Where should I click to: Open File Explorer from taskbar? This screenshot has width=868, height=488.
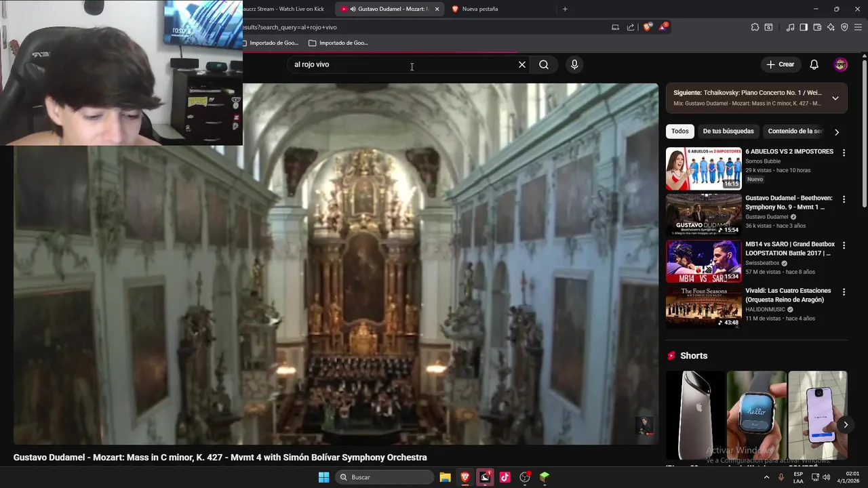click(445, 477)
